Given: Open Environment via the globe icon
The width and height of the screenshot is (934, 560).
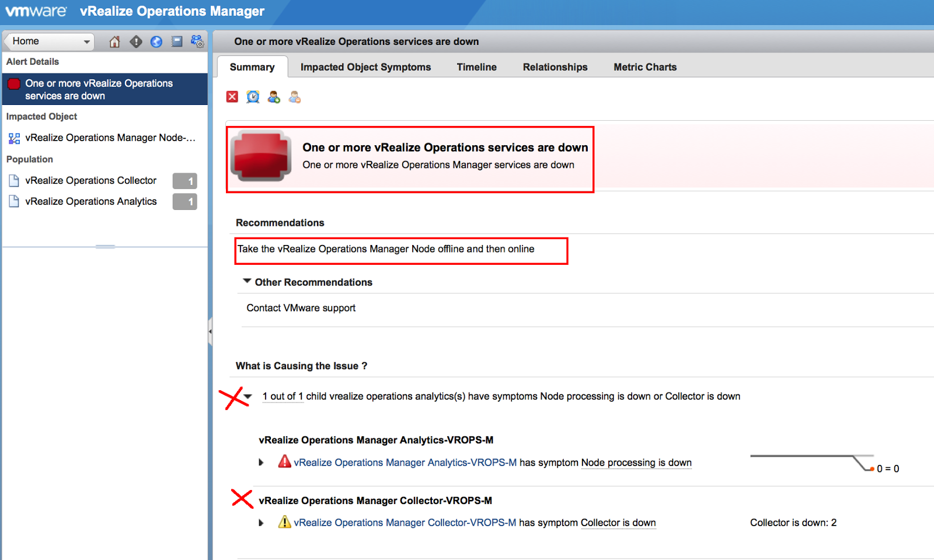Looking at the screenshot, I should click(x=156, y=41).
